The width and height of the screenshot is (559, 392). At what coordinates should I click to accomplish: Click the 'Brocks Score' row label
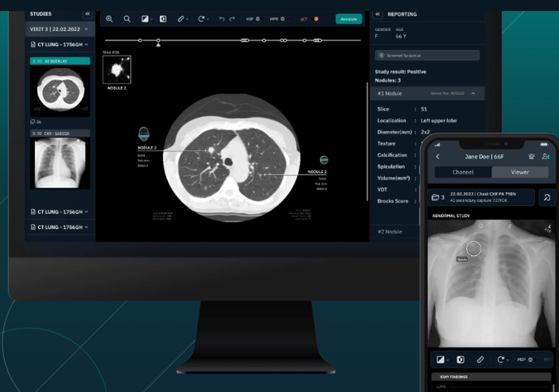click(x=392, y=201)
